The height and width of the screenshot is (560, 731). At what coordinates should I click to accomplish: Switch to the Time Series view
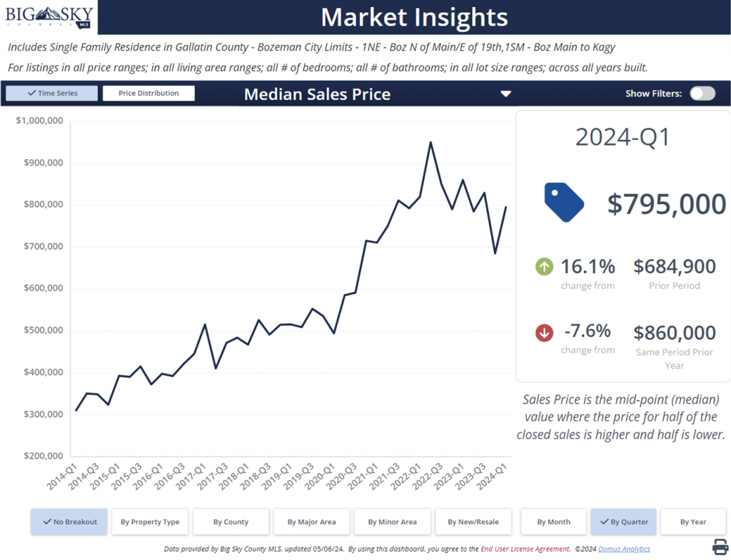(51, 93)
